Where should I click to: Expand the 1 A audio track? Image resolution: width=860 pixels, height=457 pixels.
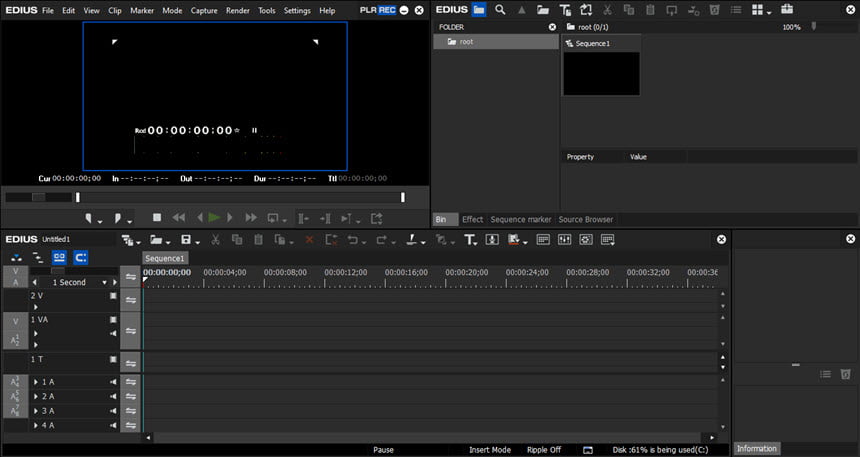coord(36,382)
